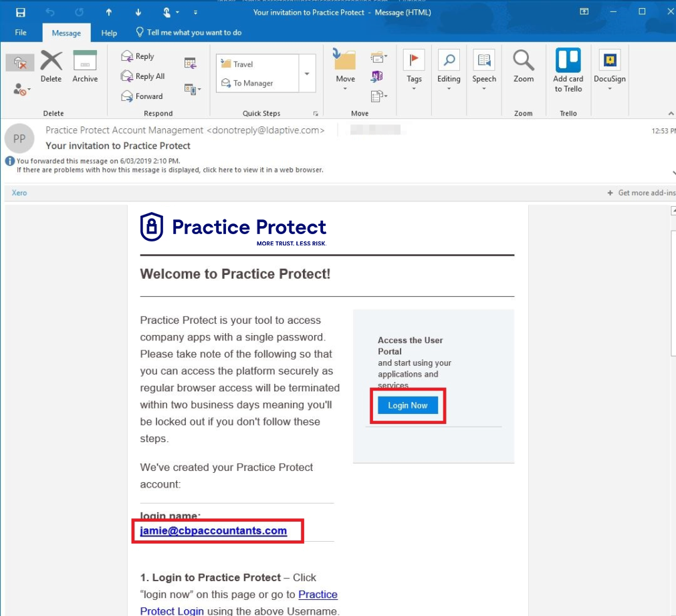Open the Actions dropdown icon
676x616 pixels.
pyautogui.click(x=378, y=96)
